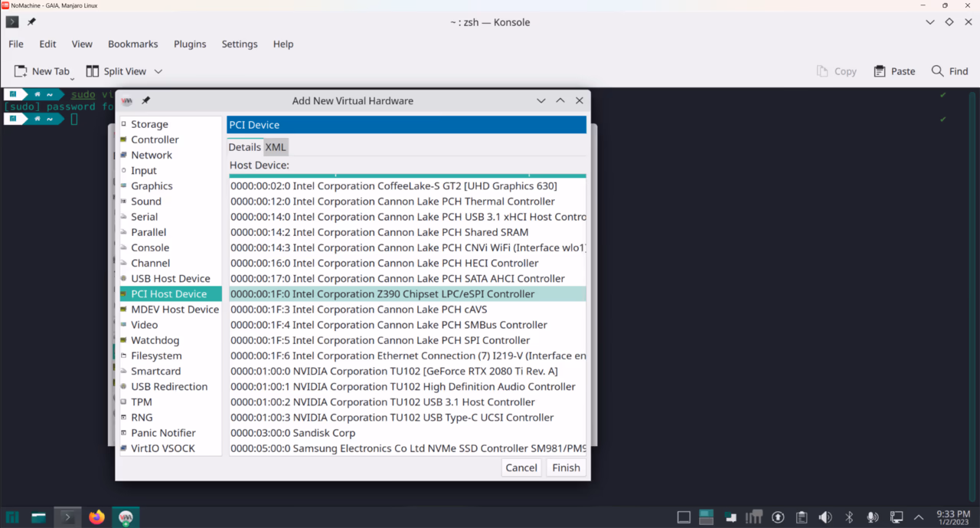Screen dimensions: 980x528
Task: Open the Split View dropdown
Action: click(158, 71)
